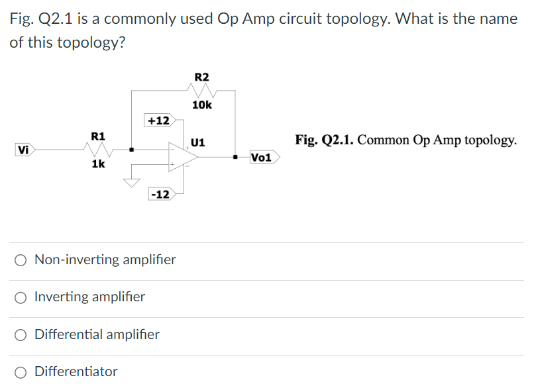The height and width of the screenshot is (392, 538).
Task: Select the Differentiator option
Action: tap(20, 372)
